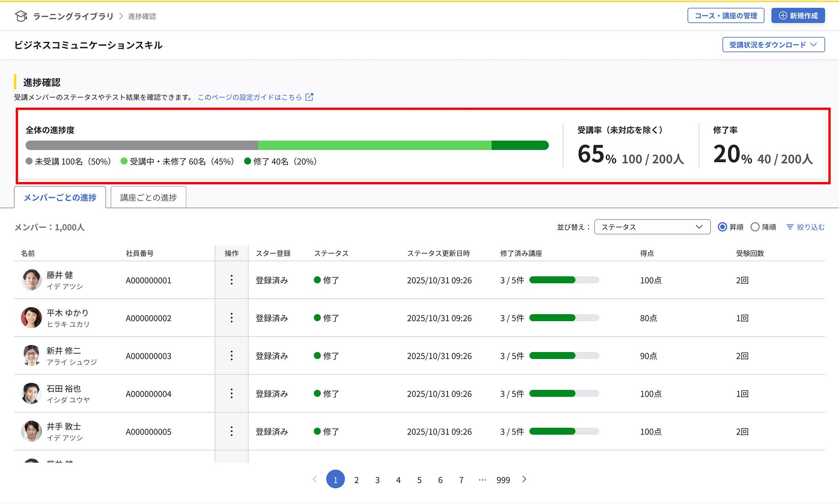Image resolution: width=839 pixels, height=504 pixels.
Task: Click overall progress bar under 全体の進捗度
Action: 287,146
